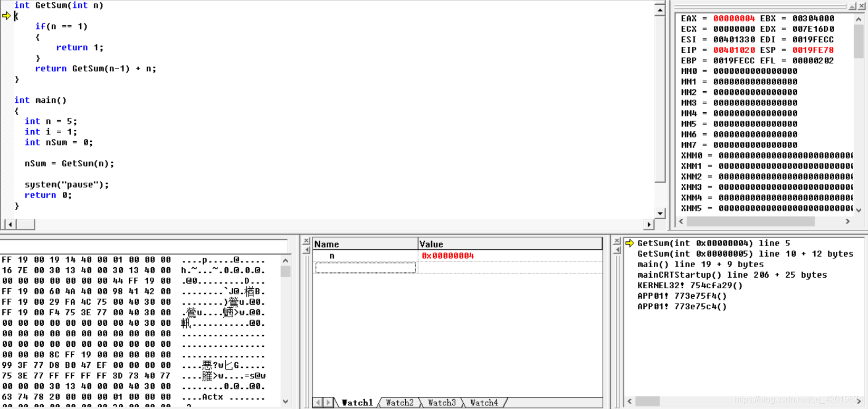This screenshot has height=409, width=868.
Task: Click the EFL register value 00000202
Action: coord(813,61)
